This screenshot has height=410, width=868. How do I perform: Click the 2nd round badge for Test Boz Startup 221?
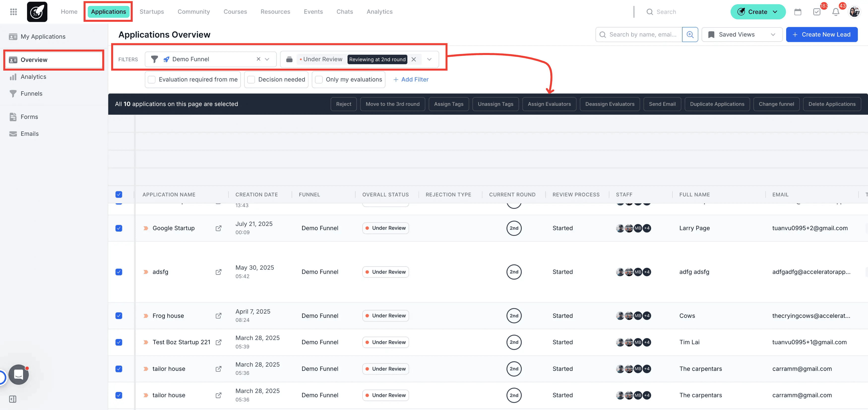tap(514, 342)
